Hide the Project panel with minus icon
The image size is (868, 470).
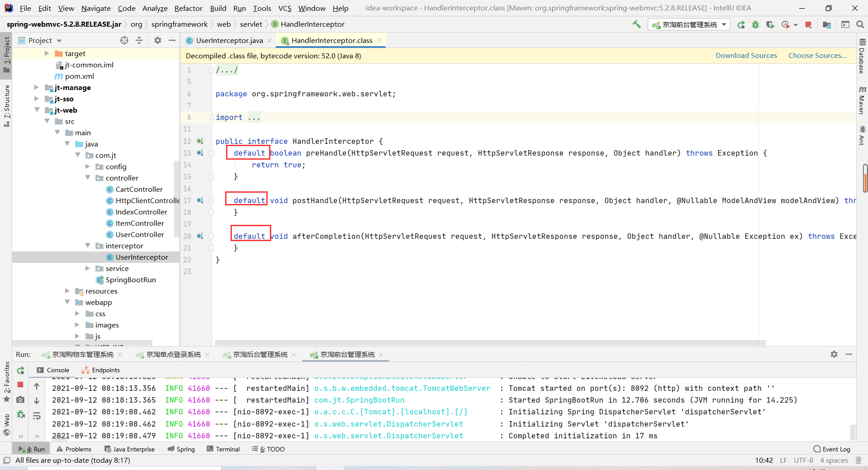click(x=172, y=40)
